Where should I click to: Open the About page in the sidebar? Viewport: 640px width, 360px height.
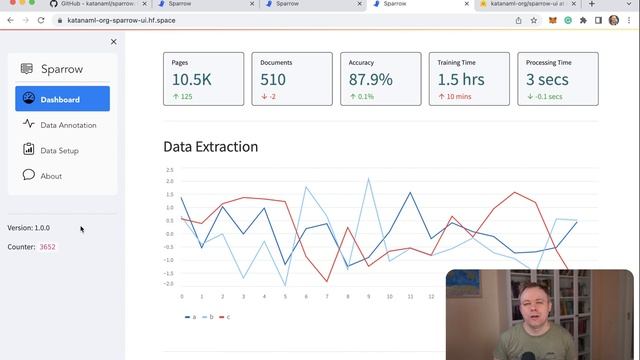(x=62, y=176)
